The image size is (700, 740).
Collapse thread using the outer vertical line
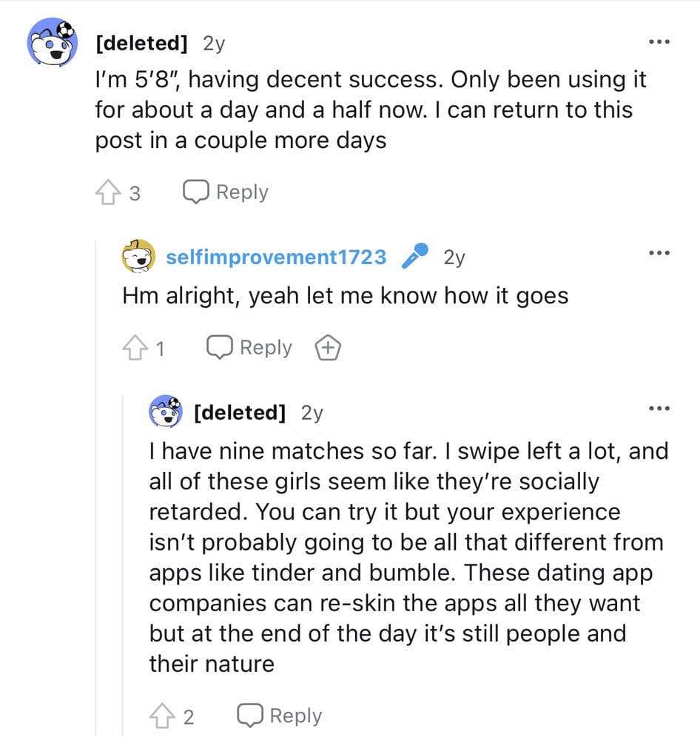coord(95,486)
